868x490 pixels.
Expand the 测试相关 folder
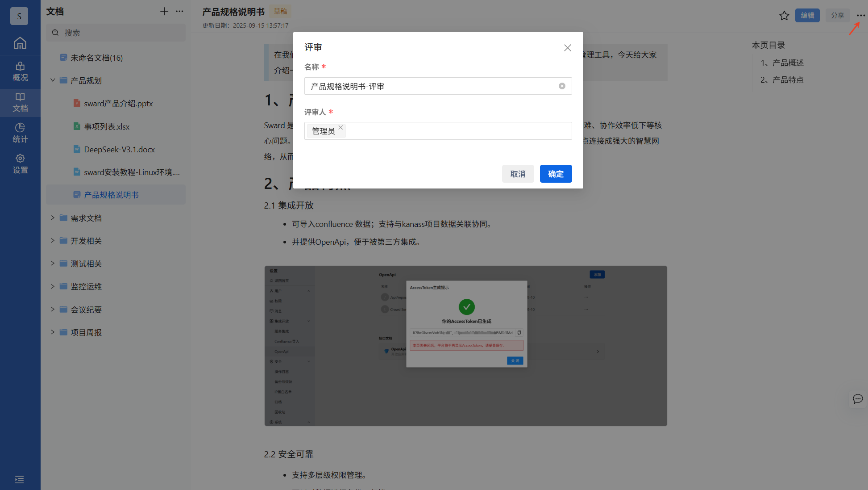pos(53,264)
